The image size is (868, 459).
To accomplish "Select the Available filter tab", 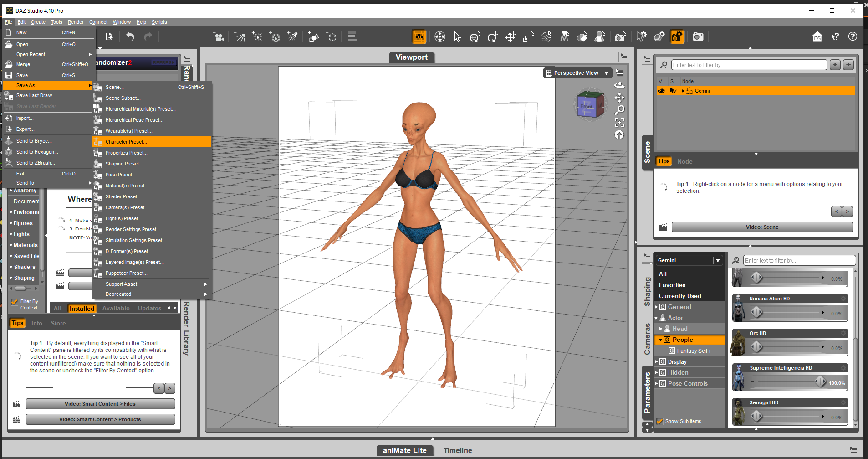I will coord(116,309).
